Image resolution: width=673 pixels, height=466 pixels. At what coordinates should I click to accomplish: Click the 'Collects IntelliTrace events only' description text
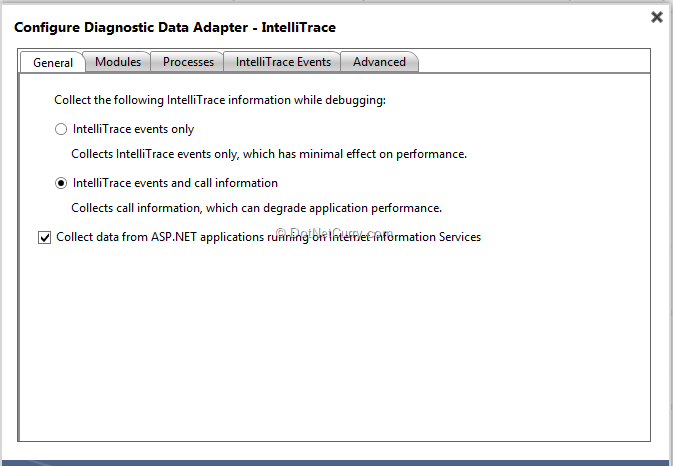click(x=269, y=154)
